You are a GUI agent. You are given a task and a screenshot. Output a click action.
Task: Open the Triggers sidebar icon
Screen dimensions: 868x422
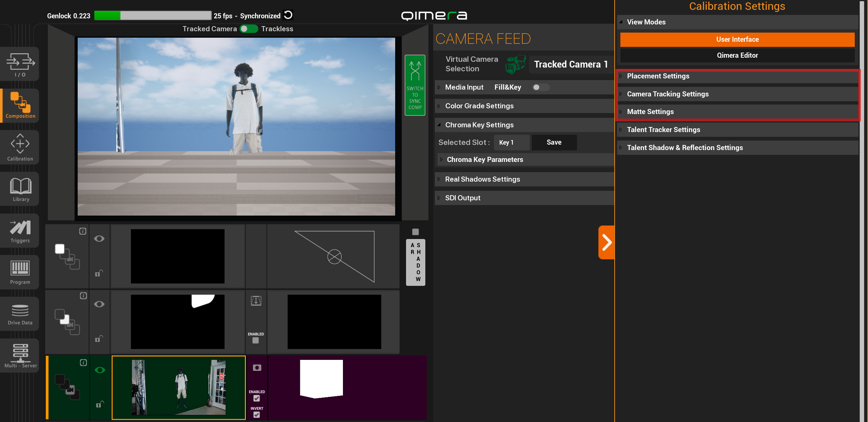pos(20,231)
